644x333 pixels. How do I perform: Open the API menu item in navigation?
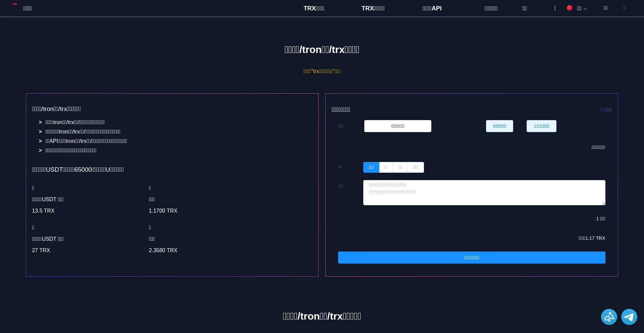tap(432, 8)
